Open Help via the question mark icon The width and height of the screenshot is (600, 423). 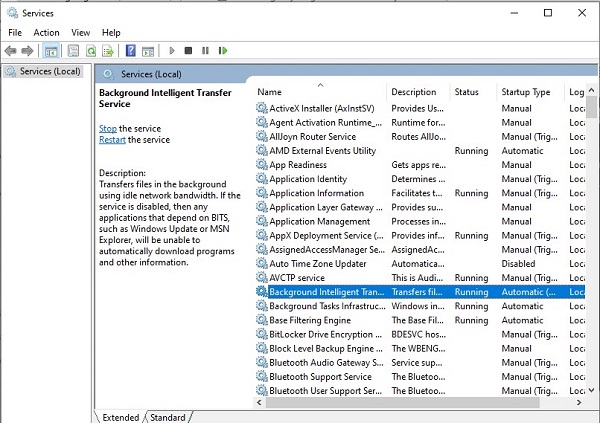coord(130,50)
